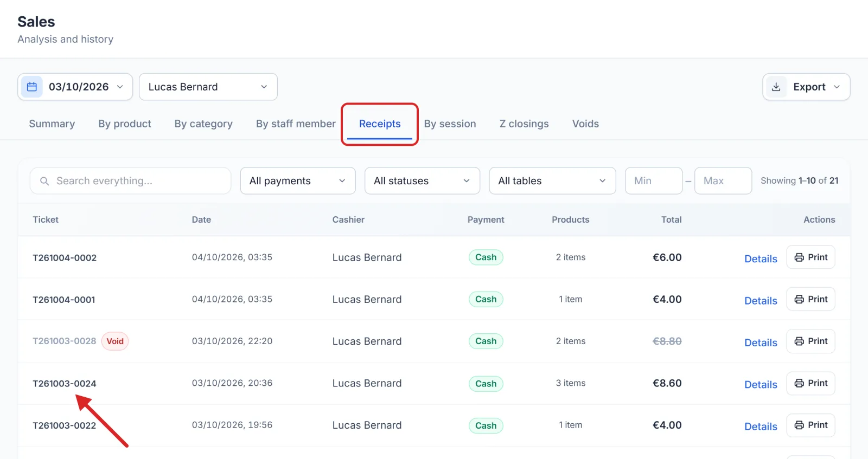Image resolution: width=868 pixels, height=459 pixels.
Task: Click the Date column header
Action: 201,219
